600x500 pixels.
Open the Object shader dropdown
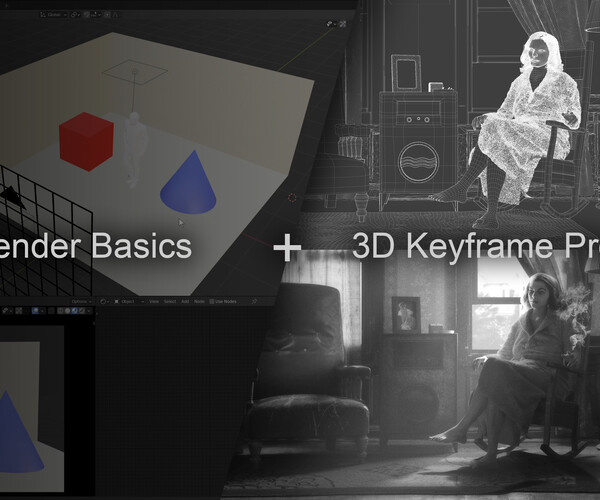tap(129, 301)
